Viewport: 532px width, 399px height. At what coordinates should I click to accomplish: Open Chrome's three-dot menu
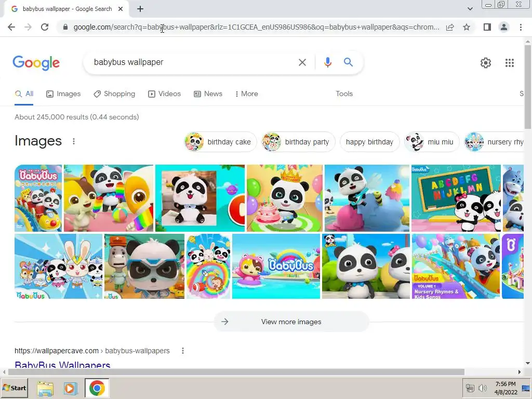click(521, 27)
